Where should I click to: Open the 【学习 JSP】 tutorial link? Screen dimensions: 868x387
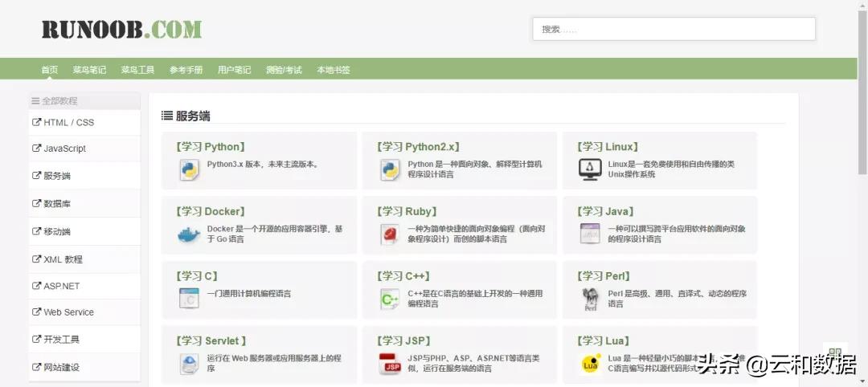[x=403, y=341]
